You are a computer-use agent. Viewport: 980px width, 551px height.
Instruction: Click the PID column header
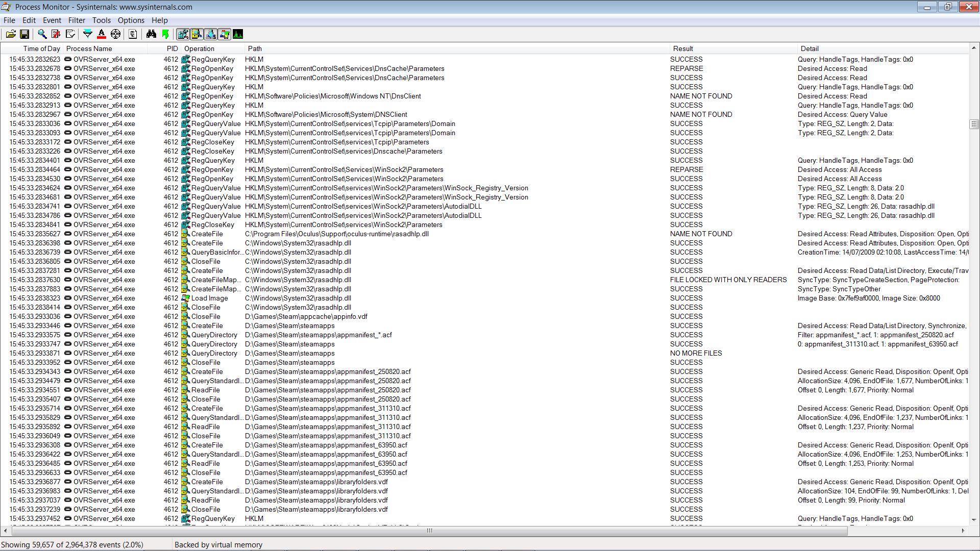164,48
